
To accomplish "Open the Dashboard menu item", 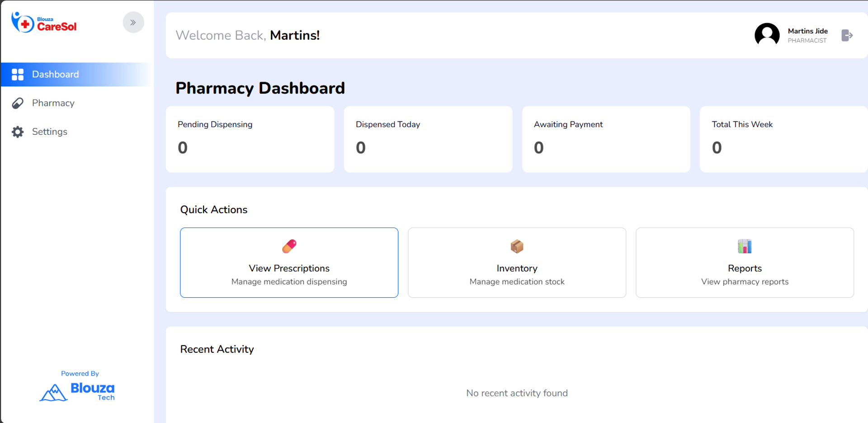I will 55,75.
